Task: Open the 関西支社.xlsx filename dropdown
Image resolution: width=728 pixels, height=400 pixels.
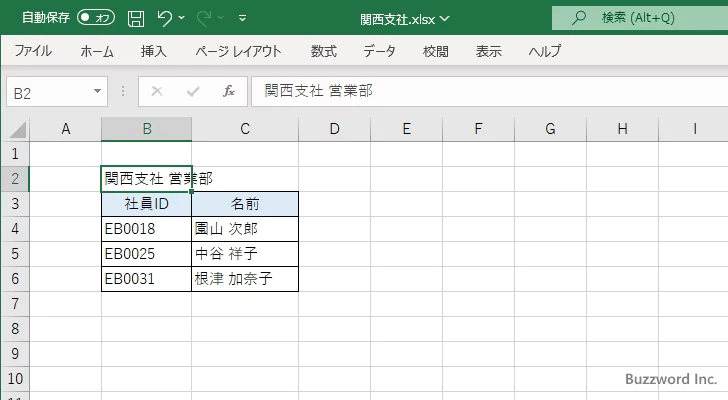Action: 444,19
